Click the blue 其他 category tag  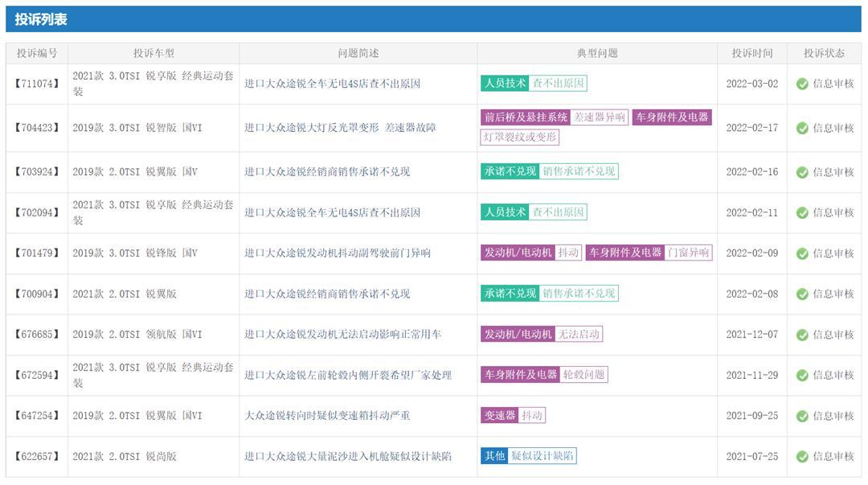click(494, 456)
